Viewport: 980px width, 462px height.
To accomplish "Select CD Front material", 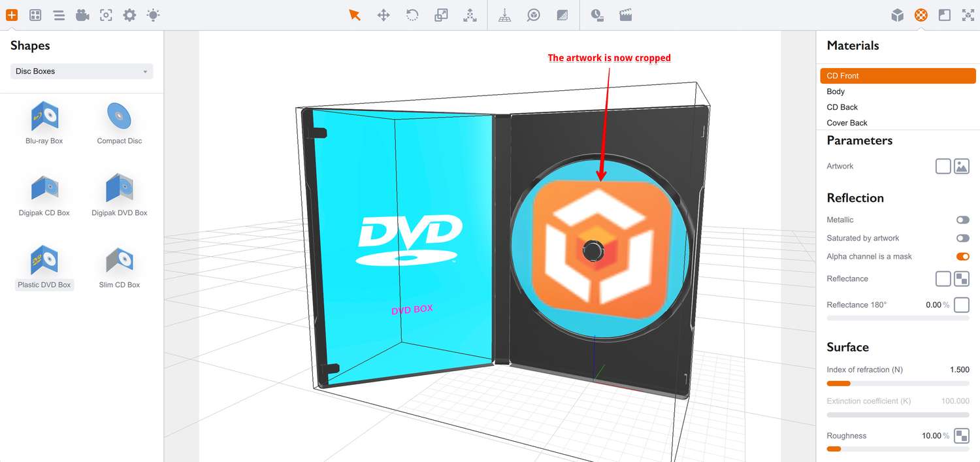I will point(898,76).
